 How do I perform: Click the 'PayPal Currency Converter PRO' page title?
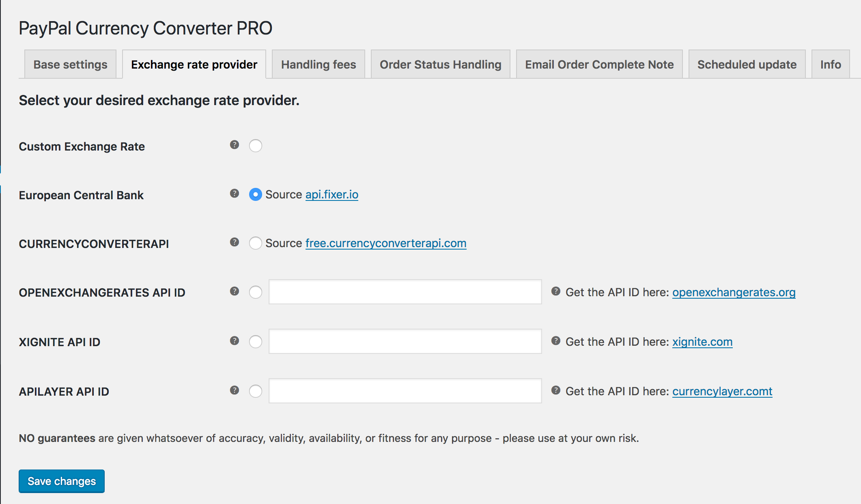tap(145, 28)
